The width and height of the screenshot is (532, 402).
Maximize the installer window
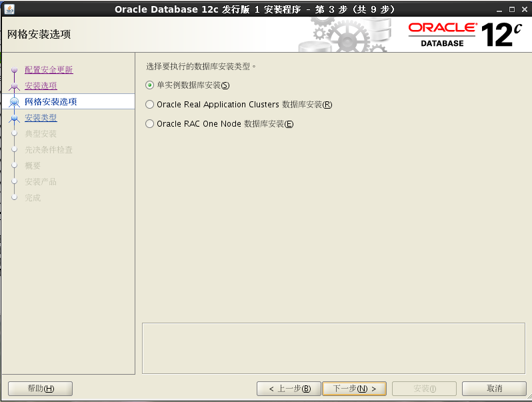click(512, 9)
